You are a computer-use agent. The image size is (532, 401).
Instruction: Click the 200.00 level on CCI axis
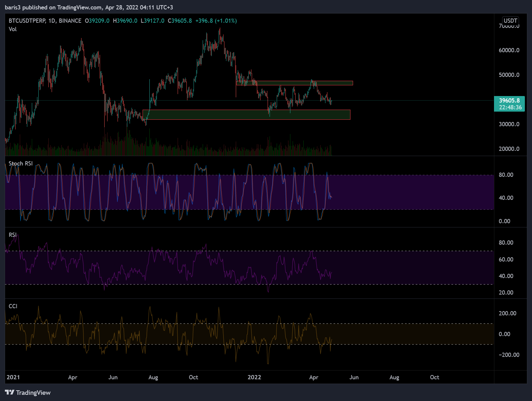point(507,313)
